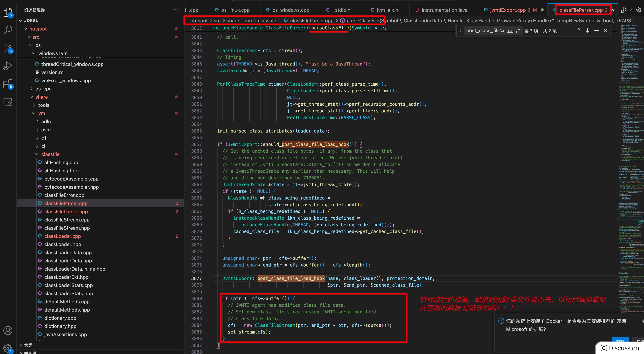Open classFileParser.hpp in the explorer
Screen dimensions: 644x354
coord(100,211)
